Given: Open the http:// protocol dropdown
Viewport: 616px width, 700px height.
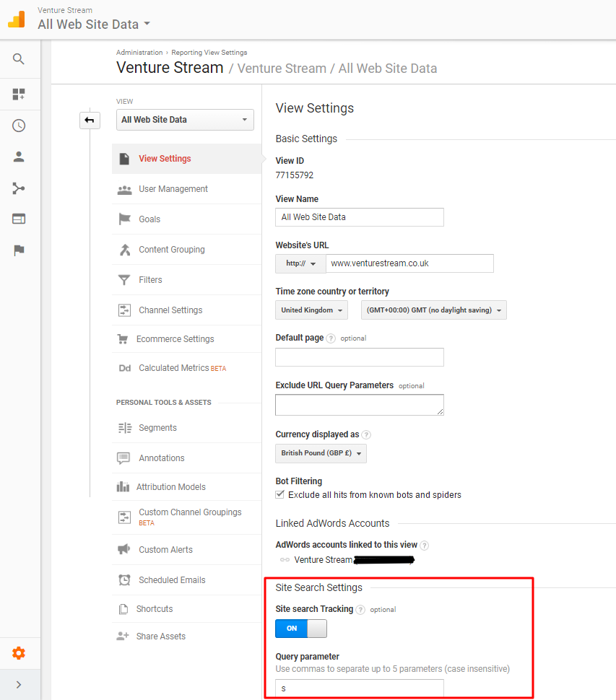Looking at the screenshot, I should [300, 263].
